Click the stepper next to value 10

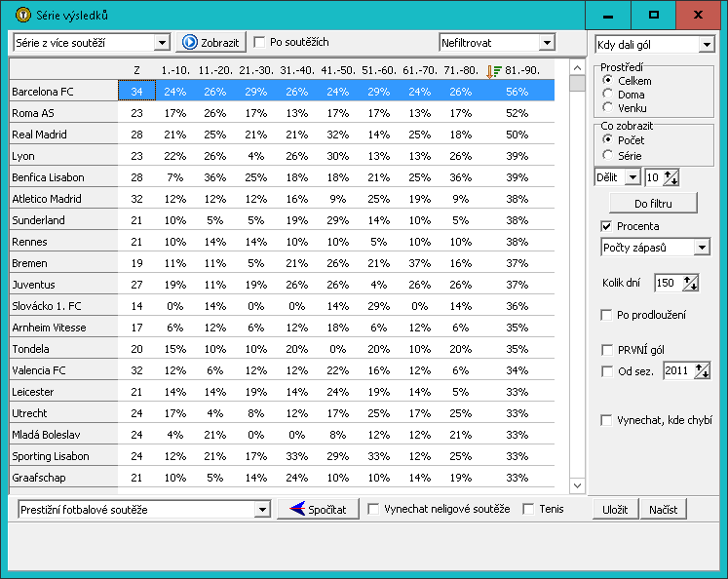point(671,177)
